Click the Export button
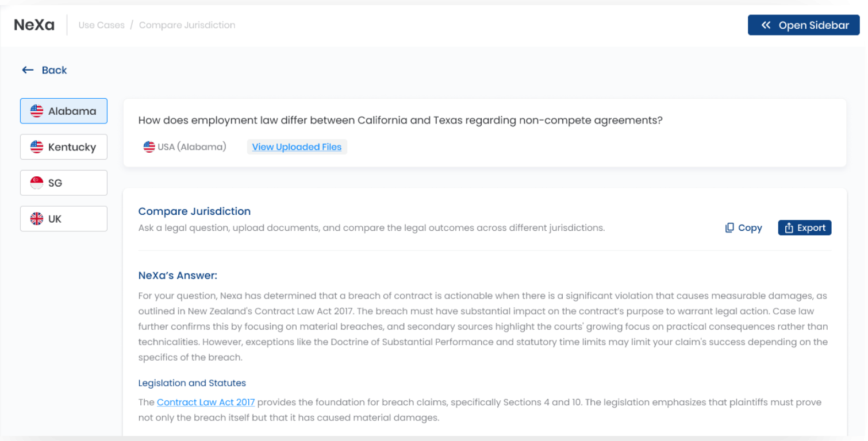This screenshot has height=441, width=868. (x=805, y=228)
